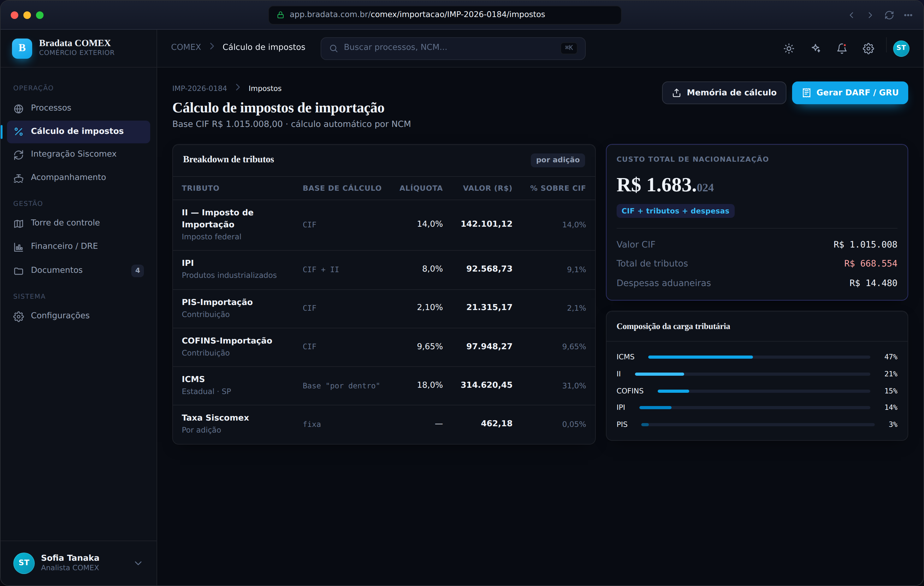Click the ICMS 47% composition bar
Viewport: 924px width, 586px height.
pos(759,357)
